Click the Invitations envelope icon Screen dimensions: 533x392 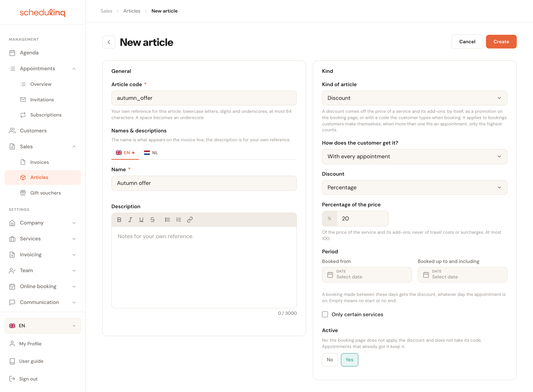coord(23,100)
